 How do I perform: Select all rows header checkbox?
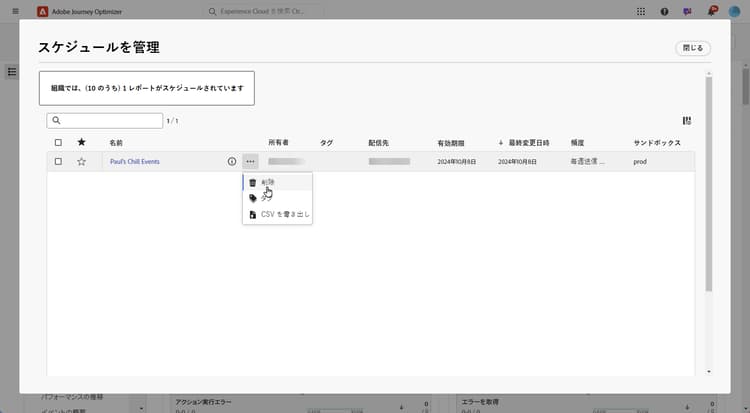(x=58, y=143)
